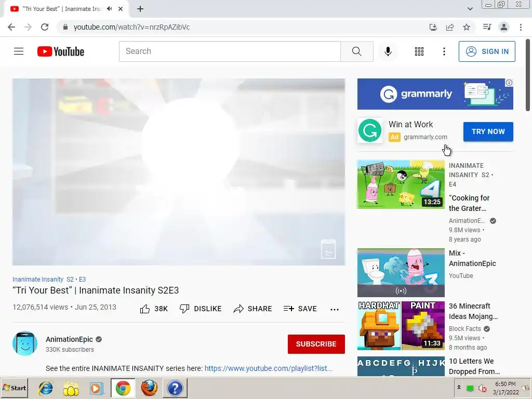Viewport: 532px width, 399px height.
Task: Go to YouTube home via logo
Action: [61, 51]
